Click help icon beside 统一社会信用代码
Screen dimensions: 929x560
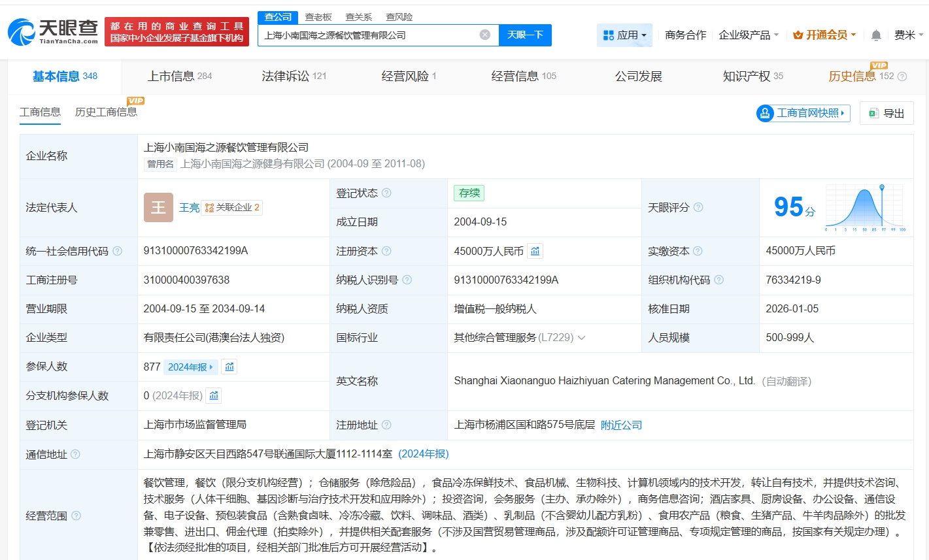118,251
